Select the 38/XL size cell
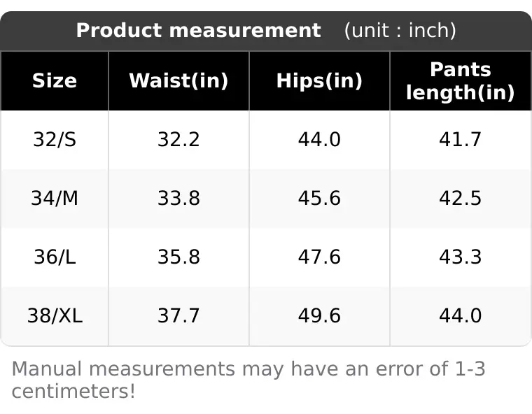This screenshot has width=532, height=414. pyautogui.click(x=55, y=315)
